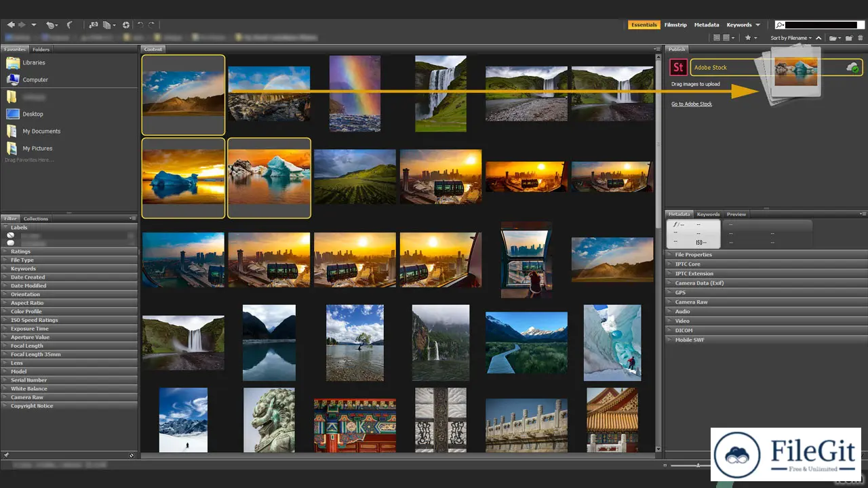Adjust the thumbnail size slider

[x=698, y=465]
